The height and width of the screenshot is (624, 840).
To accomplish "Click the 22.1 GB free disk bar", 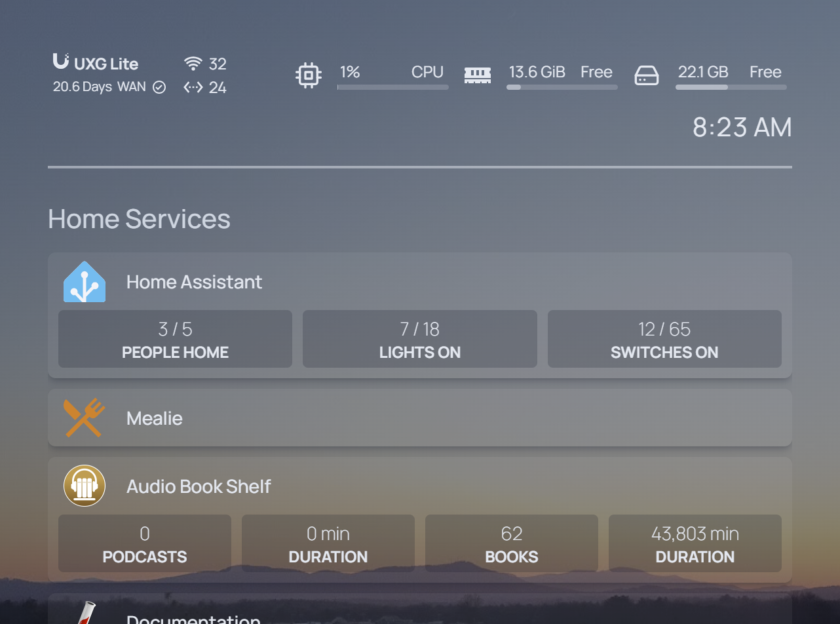I will point(731,87).
